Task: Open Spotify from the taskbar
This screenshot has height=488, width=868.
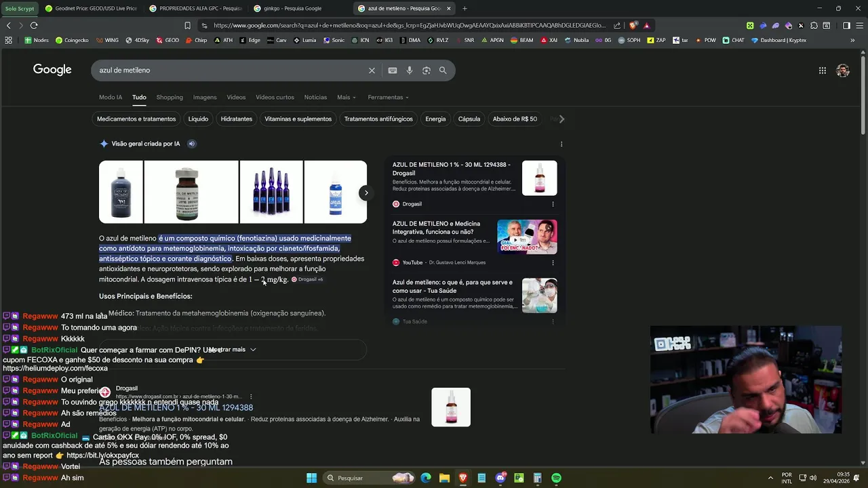Action: point(556,478)
